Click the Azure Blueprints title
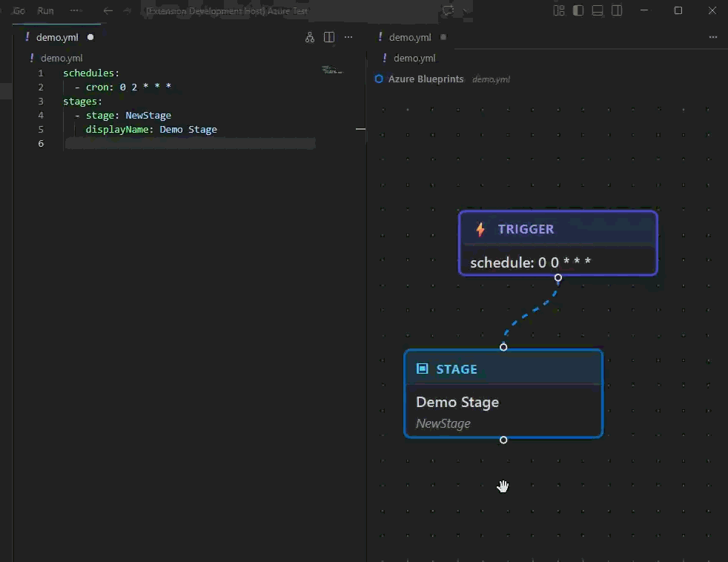The width and height of the screenshot is (728, 562). coord(426,79)
